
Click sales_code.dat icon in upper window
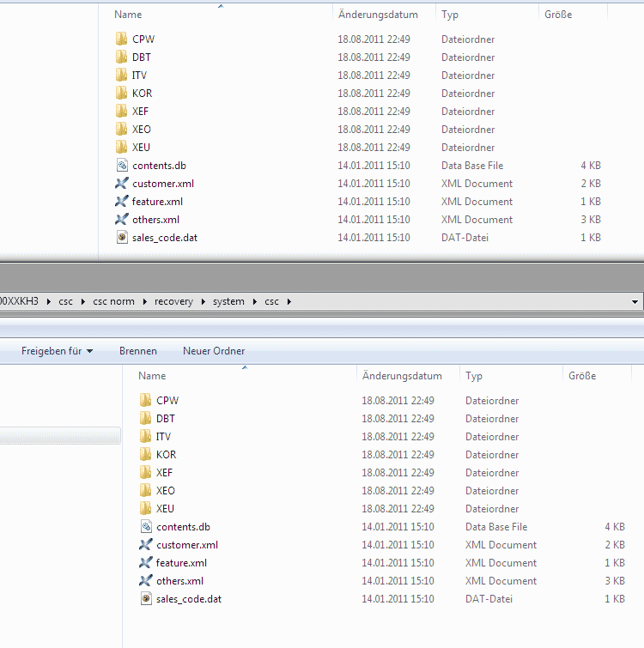click(122, 237)
